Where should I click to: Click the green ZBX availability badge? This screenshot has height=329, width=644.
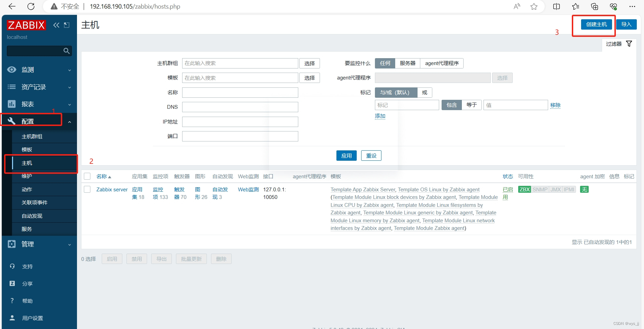click(x=524, y=190)
